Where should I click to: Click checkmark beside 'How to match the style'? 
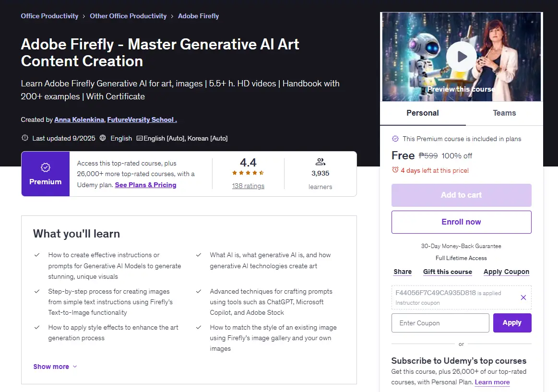tap(199, 327)
